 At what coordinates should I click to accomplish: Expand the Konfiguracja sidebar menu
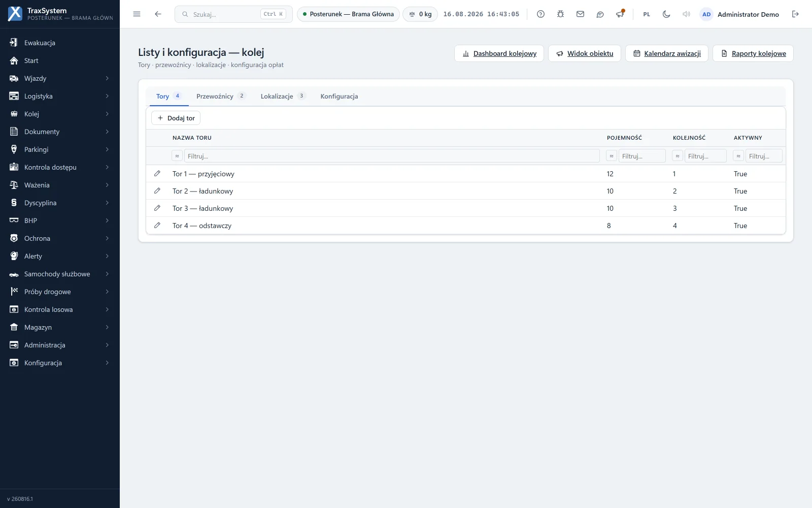60,363
